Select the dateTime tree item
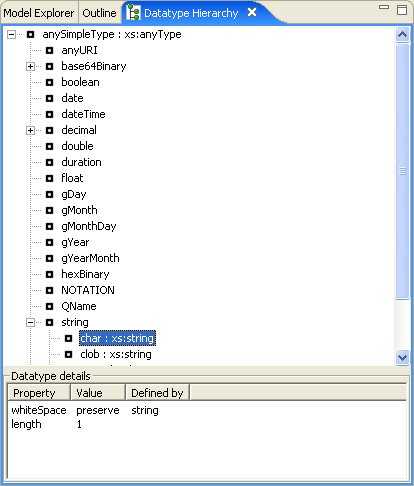 (x=83, y=114)
